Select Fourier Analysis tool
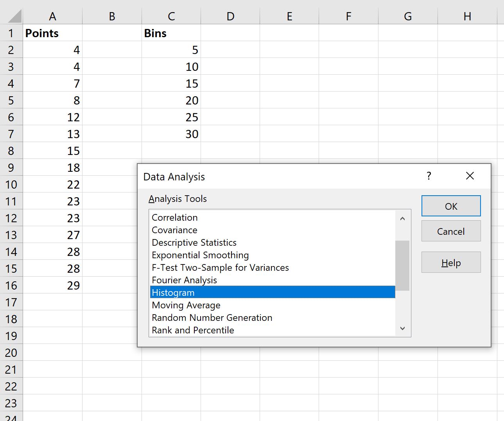Viewport: 504px width, 421px height. click(x=273, y=280)
